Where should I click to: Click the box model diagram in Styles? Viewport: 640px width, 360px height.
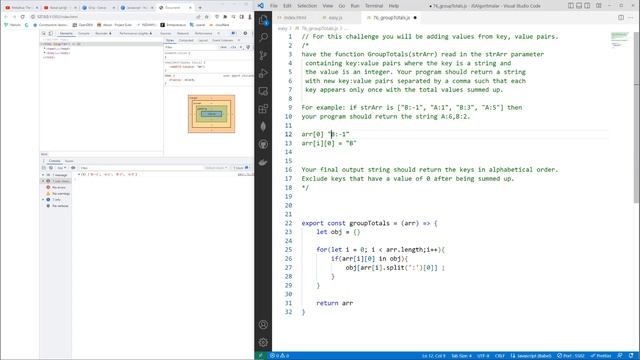211,114
